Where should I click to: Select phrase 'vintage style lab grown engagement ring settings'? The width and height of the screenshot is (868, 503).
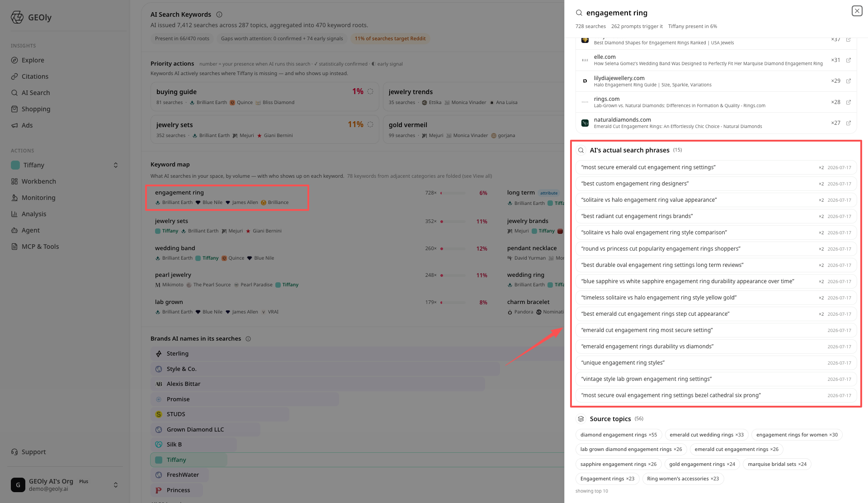click(716, 379)
